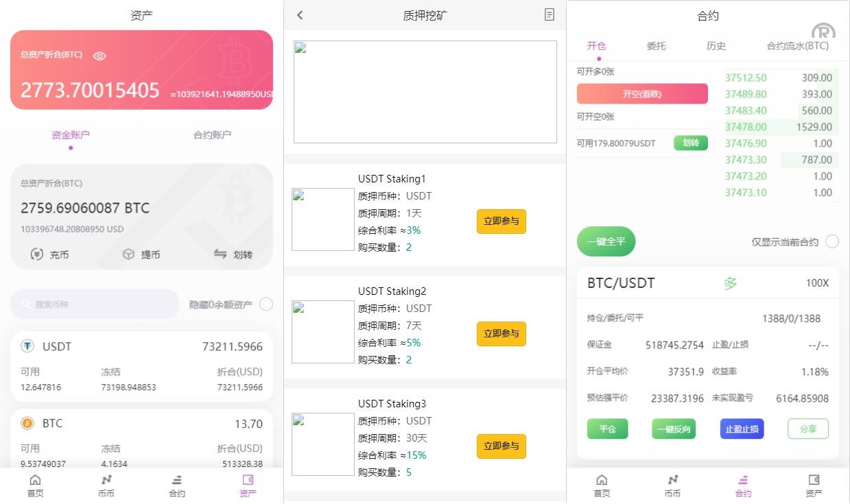Viewport: 850px width, 504px height.
Task: Click the blue 止盈止损 button
Action: point(741,429)
